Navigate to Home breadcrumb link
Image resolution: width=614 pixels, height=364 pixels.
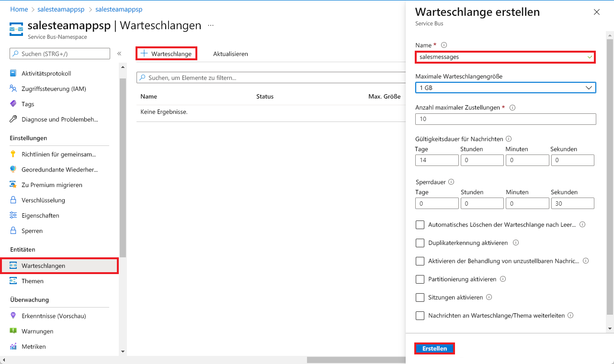(19, 9)
